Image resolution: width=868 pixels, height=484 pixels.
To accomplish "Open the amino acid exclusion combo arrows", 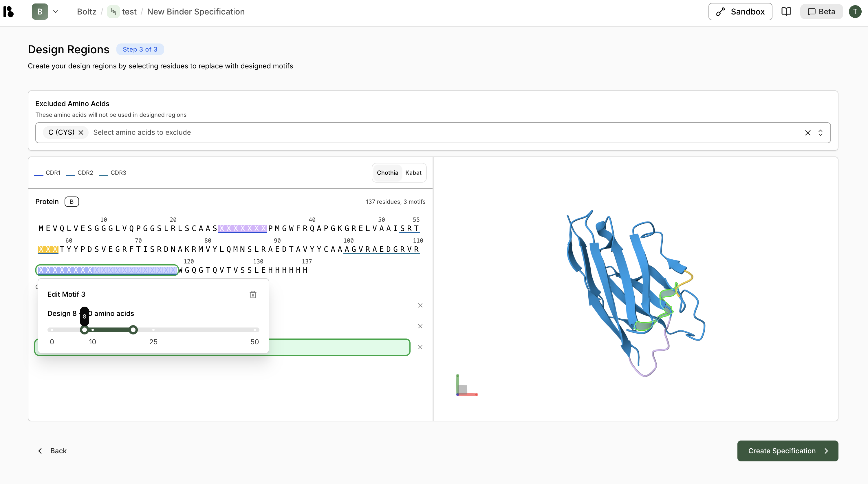I will pos(821,133).
